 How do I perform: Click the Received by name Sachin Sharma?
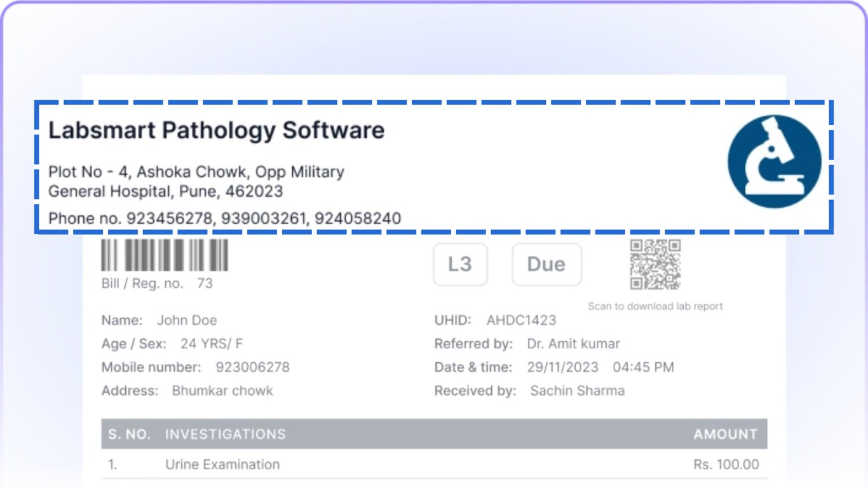point(577,391)
